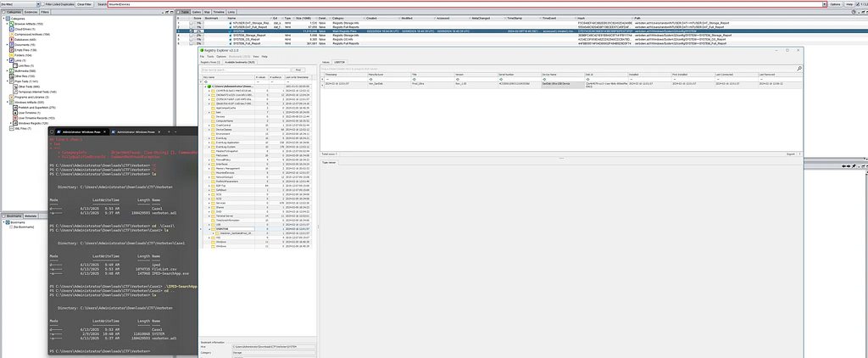Click the Other files category icon

pos(12,76)
